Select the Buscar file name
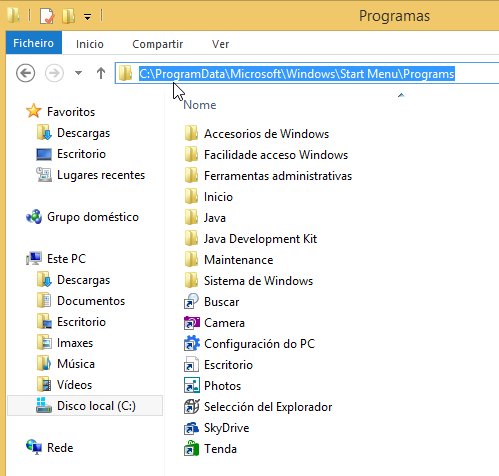Screen dimensions: 499x476 coord(222,302)
